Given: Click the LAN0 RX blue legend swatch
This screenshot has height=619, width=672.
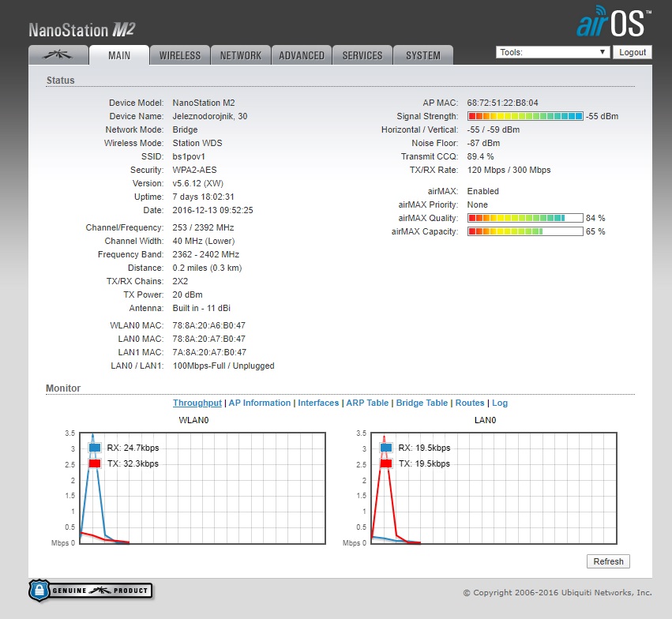Looking at the screenshot, I should pyautogui.click(x=386, y=448).
